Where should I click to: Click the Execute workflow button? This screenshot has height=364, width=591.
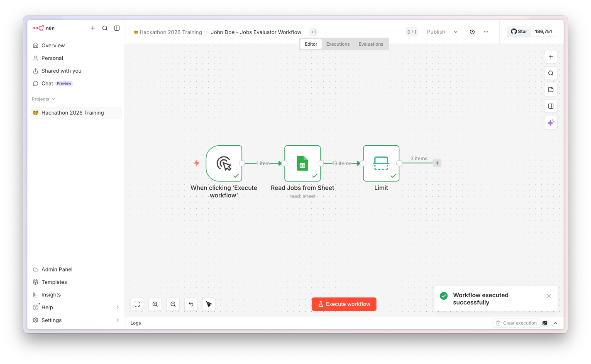(344, 304)
